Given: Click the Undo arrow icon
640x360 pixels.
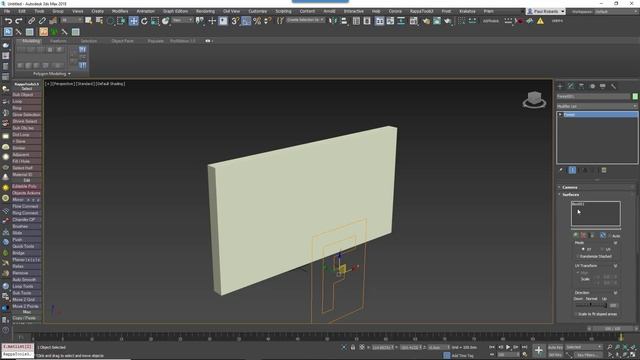Looking at the screenshot, I should 8,21.
